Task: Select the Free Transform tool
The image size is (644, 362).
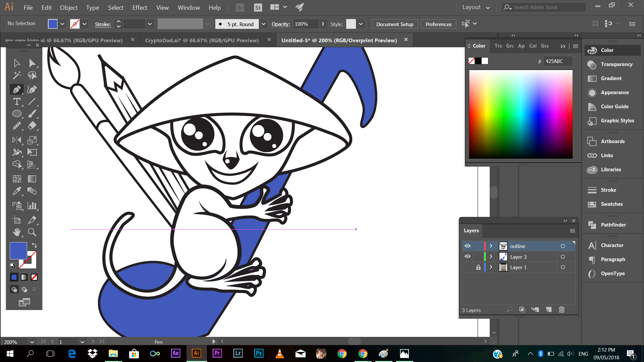Action: pos(32,152)
